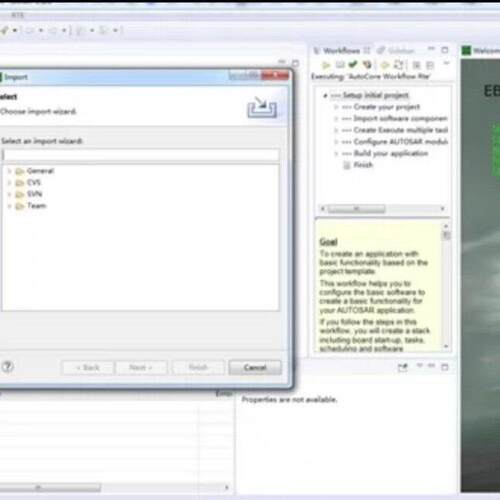Expand the SVN folder node

click(x=10, y=194)
